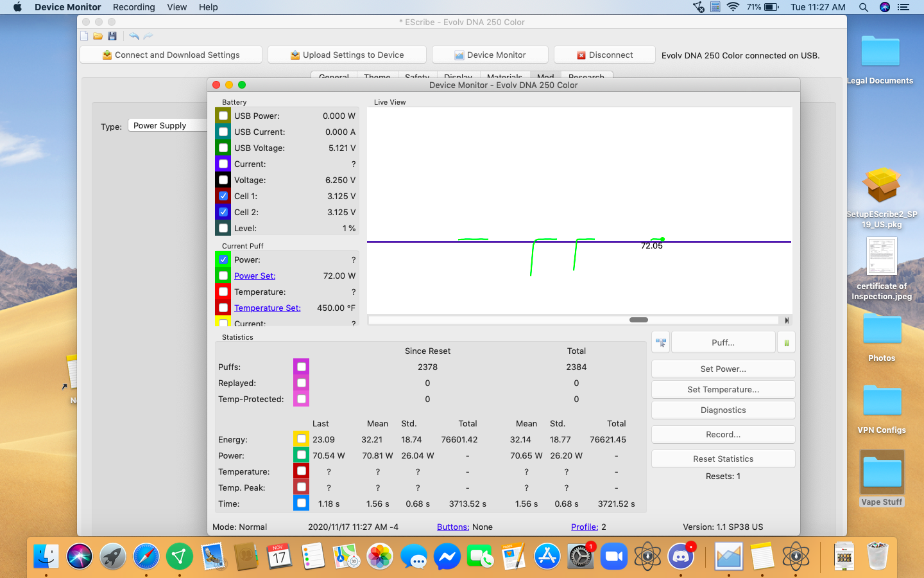The image size is (924, 578).
Task: Click the Reset Statistics button
Action: [723, 459]
